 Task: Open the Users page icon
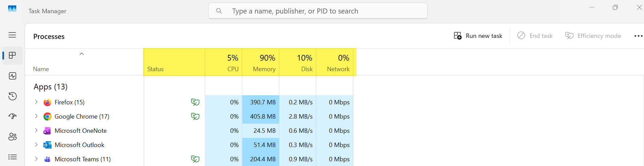coord(13,137)
